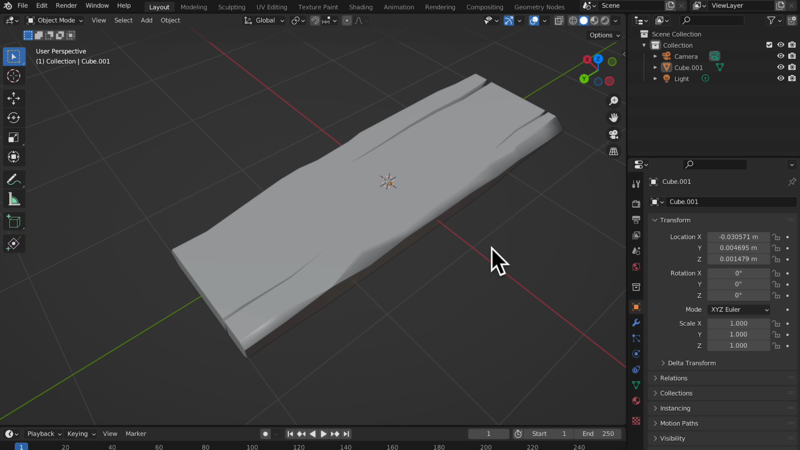Uncheck the Collection exclude checkbox
Image resolution: width=800 pixels, height=450 pixels.
[769, 45]
